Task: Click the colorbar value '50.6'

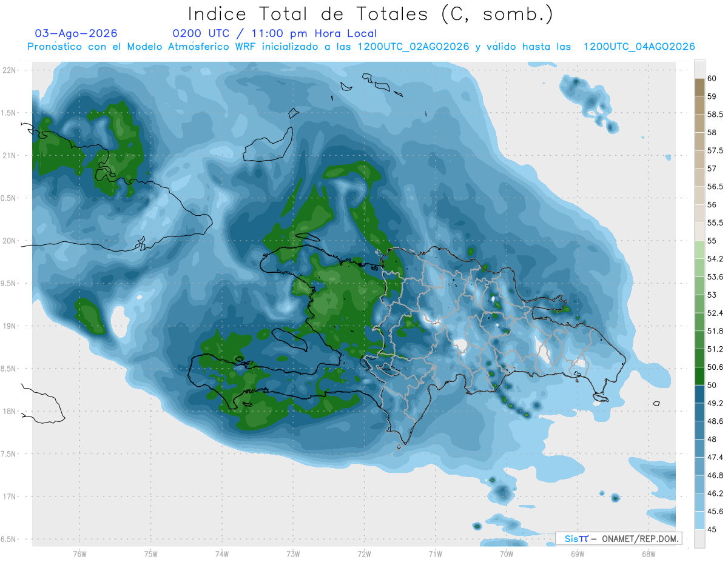Action: [x=715, y=367]
